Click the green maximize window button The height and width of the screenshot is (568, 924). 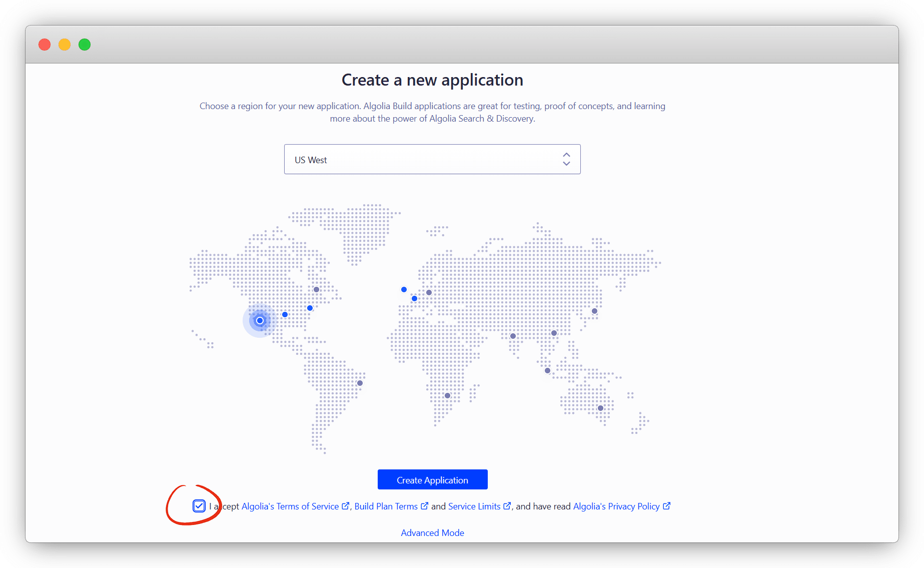pos(85,45)
